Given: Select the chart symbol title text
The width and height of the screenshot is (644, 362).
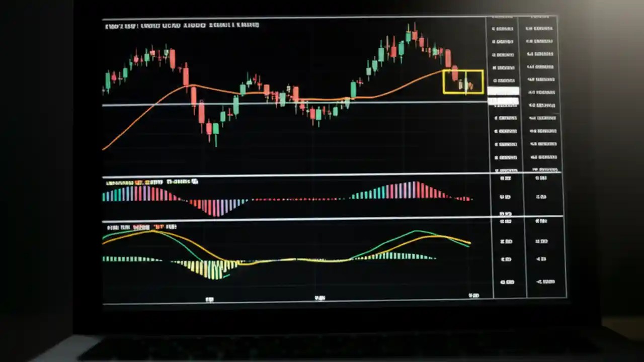Looking at the screenshot, I should [x=181, y=24].
